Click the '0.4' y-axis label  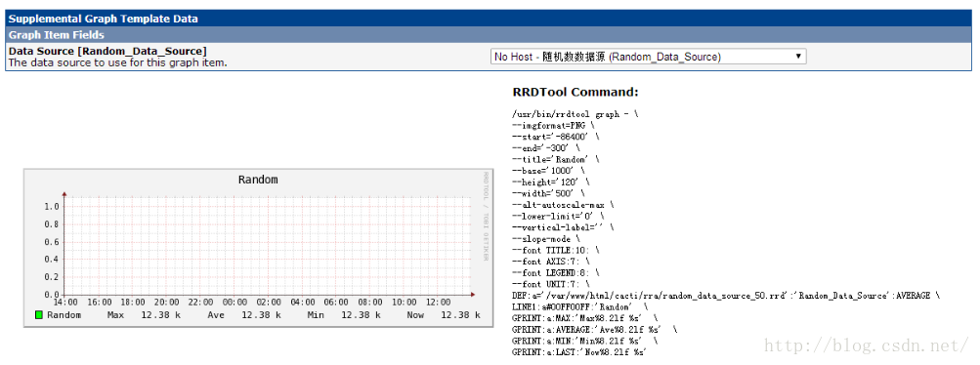(x=52, y=259)
